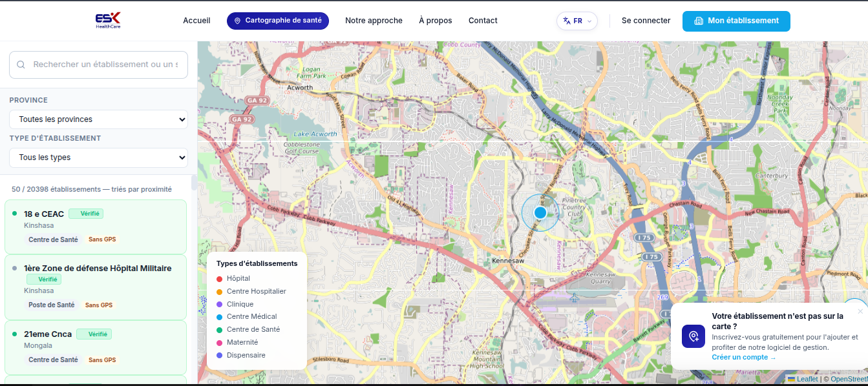Open Notre approche page
This screenshot has width=868, height=386.
point(374,21)
